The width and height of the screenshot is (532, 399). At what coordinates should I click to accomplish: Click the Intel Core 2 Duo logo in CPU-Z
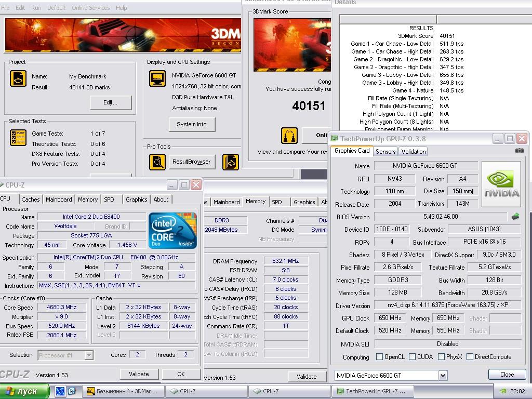(x=172, y=231)
